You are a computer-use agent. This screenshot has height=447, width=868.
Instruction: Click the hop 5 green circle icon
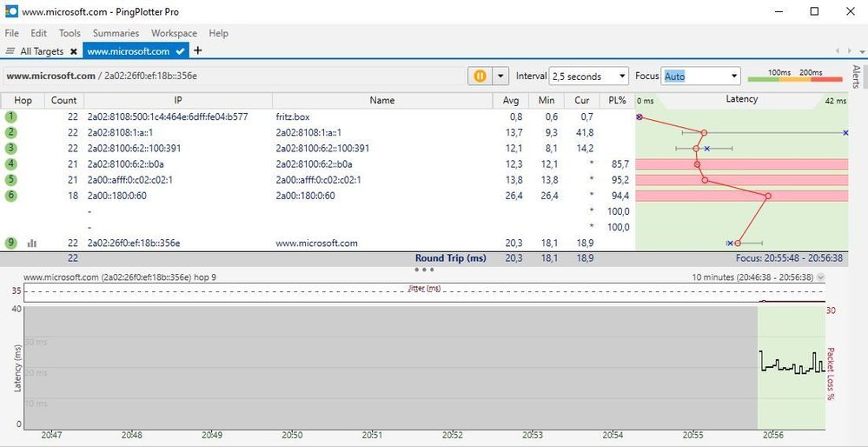[10, 180]
